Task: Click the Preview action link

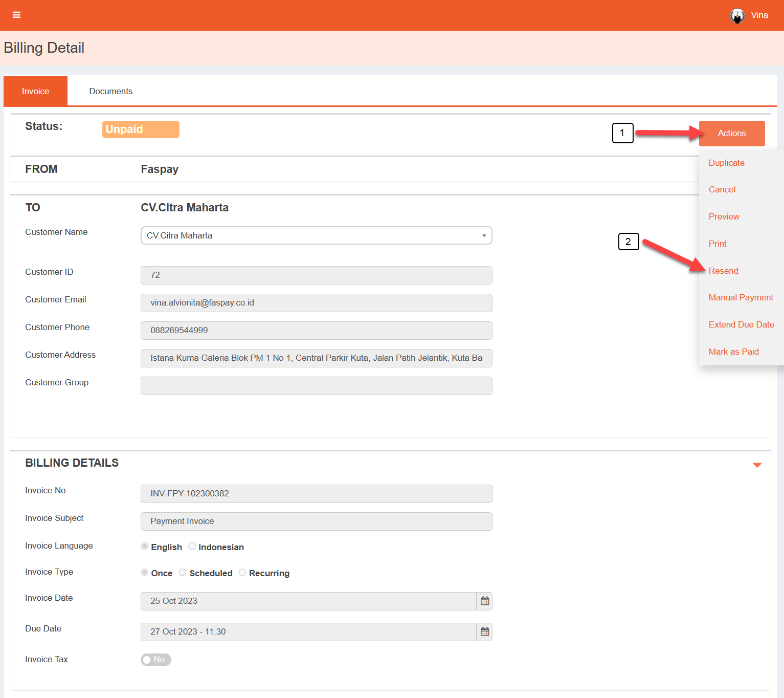Action: (x=724, y=216)
